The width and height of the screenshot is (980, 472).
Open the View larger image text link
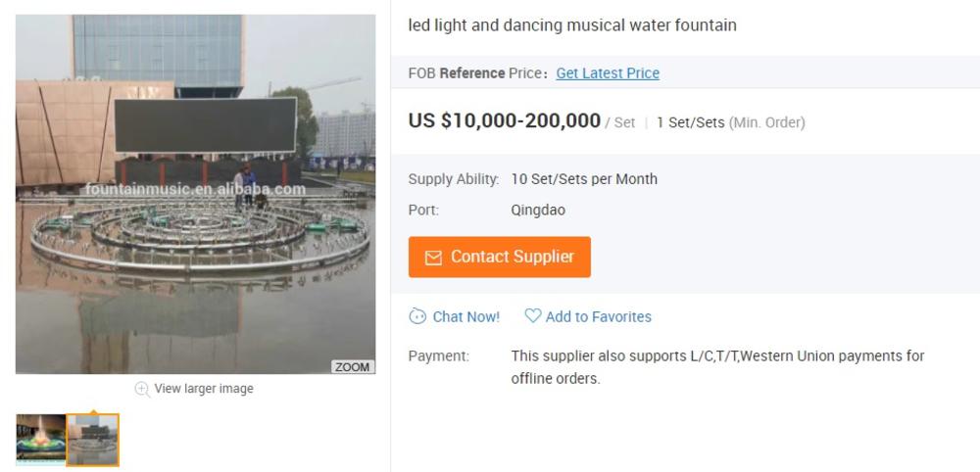[x=204, y=389]
